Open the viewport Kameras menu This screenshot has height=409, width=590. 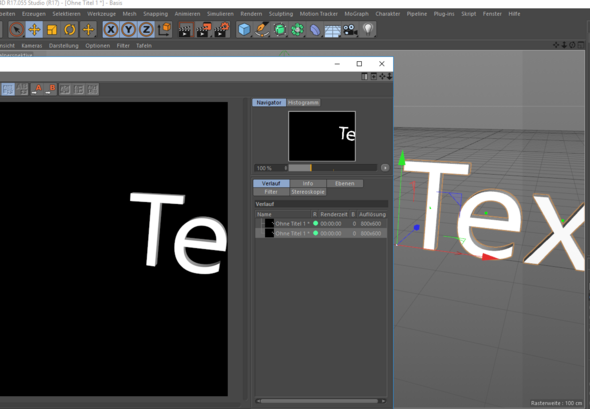(32, 46)
